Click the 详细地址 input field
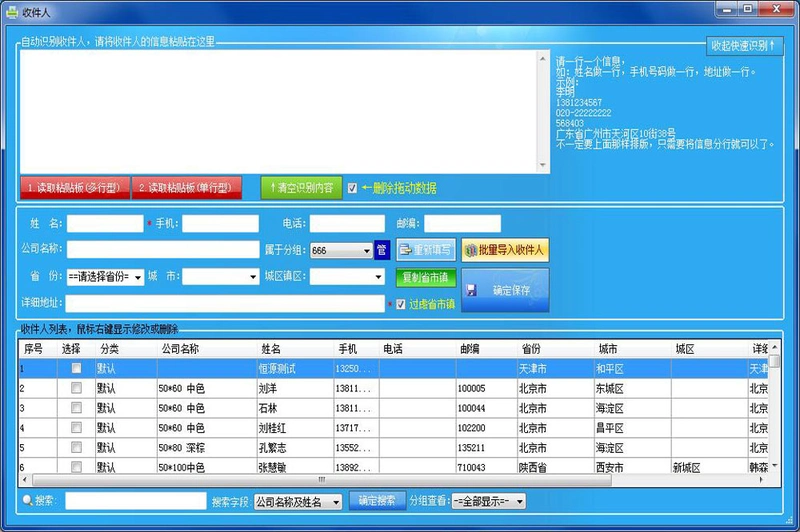The height and width of the screenshot is (532, 800). [x=225, y=303]
